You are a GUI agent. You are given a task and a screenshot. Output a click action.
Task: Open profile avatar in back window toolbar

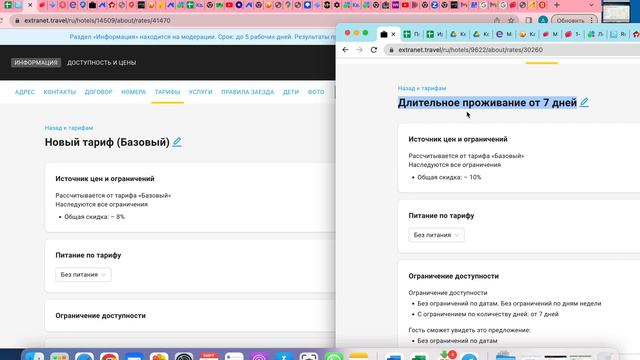tap(543, 20)
